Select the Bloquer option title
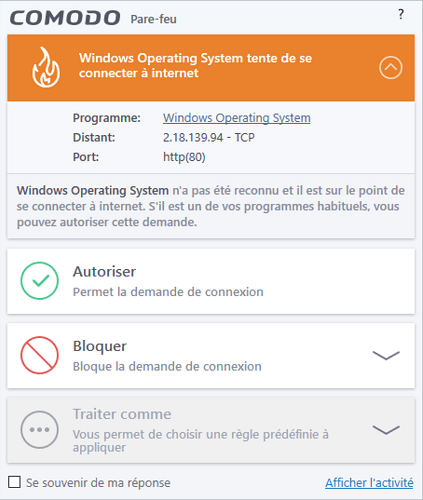 pyautogui.click(x=100, y=346)
